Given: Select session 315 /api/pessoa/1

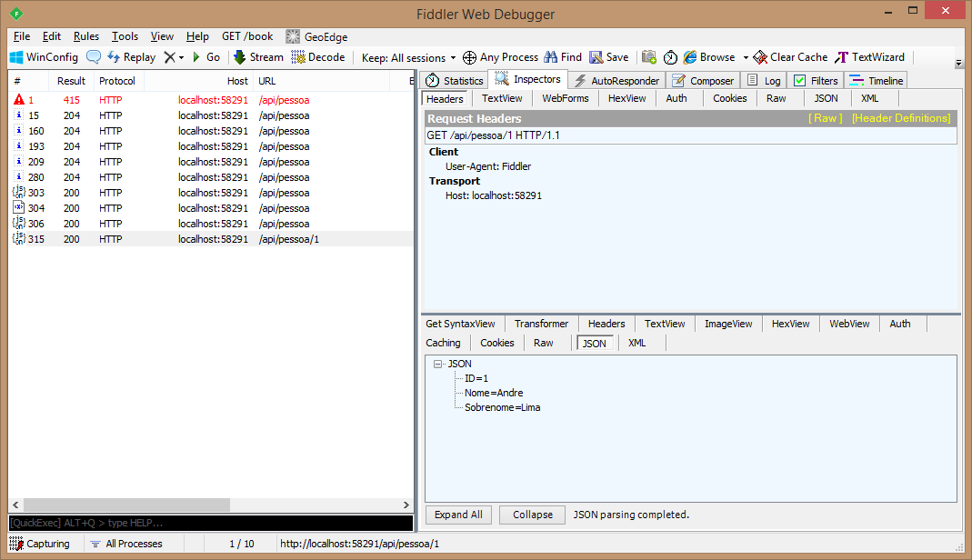Looking at the screenshot, I should click(211, 239).
